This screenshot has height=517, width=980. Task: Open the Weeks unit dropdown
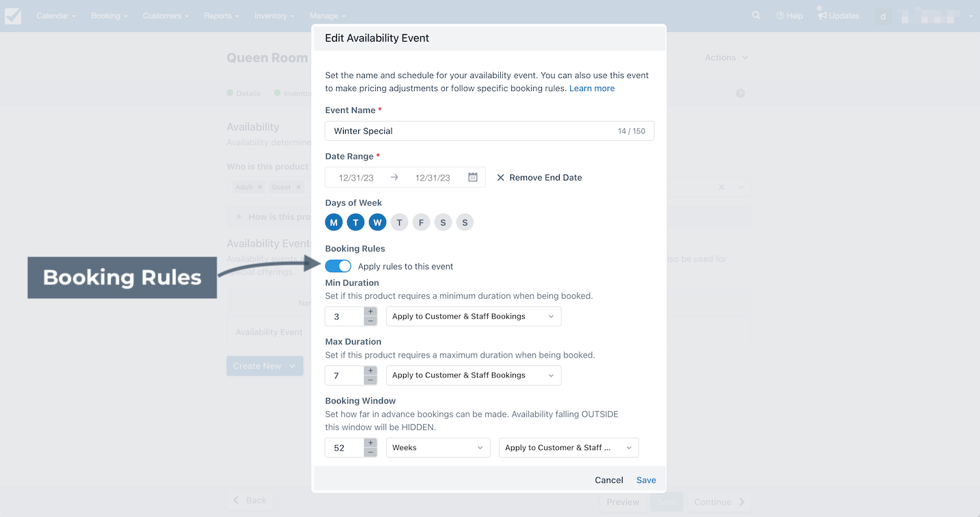pyautogui.click(x=438, y=448)
